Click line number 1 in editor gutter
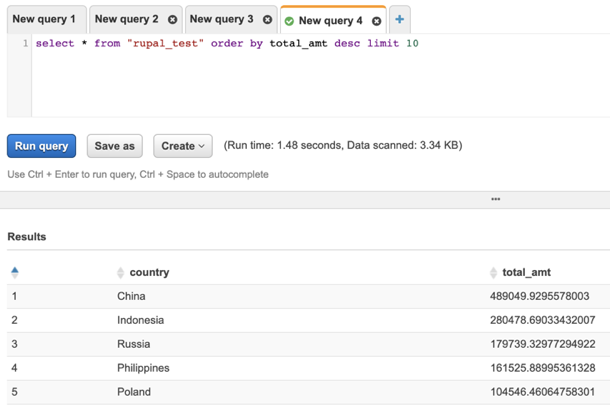The image size is (610, 409). (x=25, y=43)
